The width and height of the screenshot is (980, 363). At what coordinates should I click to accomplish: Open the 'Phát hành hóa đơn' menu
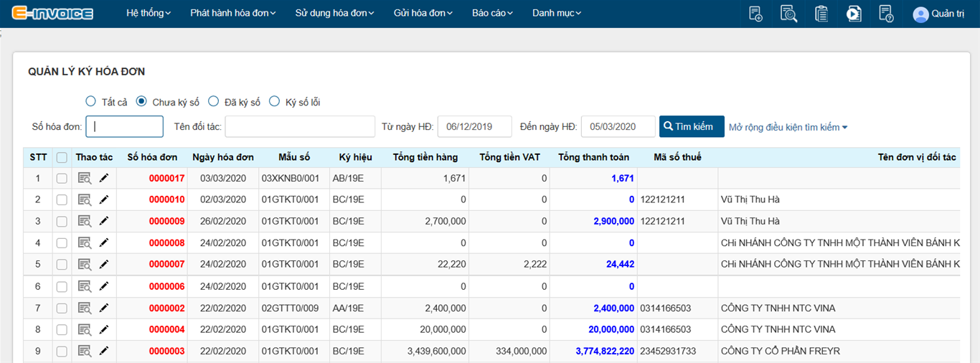point(232,13)
